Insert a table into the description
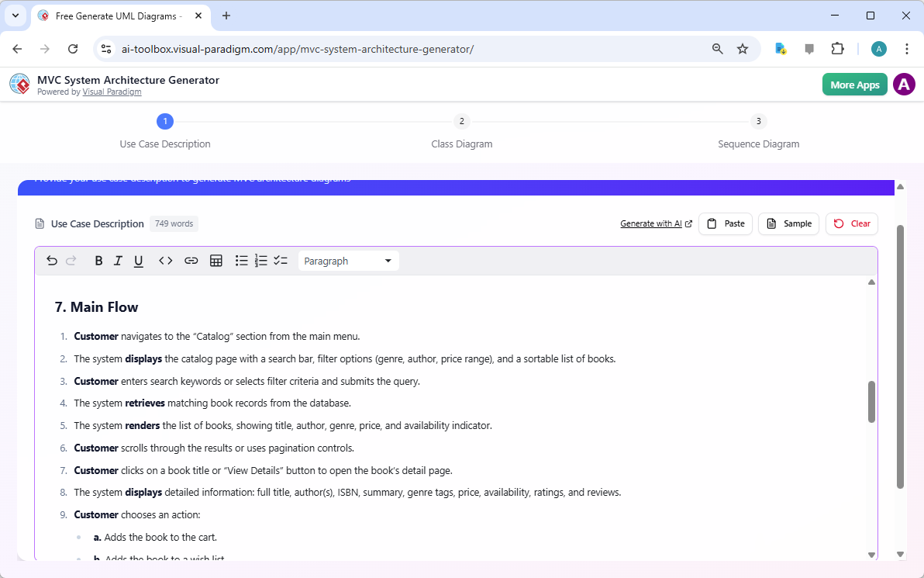The width and height of the screenshot is (924, 578). [x=215, y=261]
